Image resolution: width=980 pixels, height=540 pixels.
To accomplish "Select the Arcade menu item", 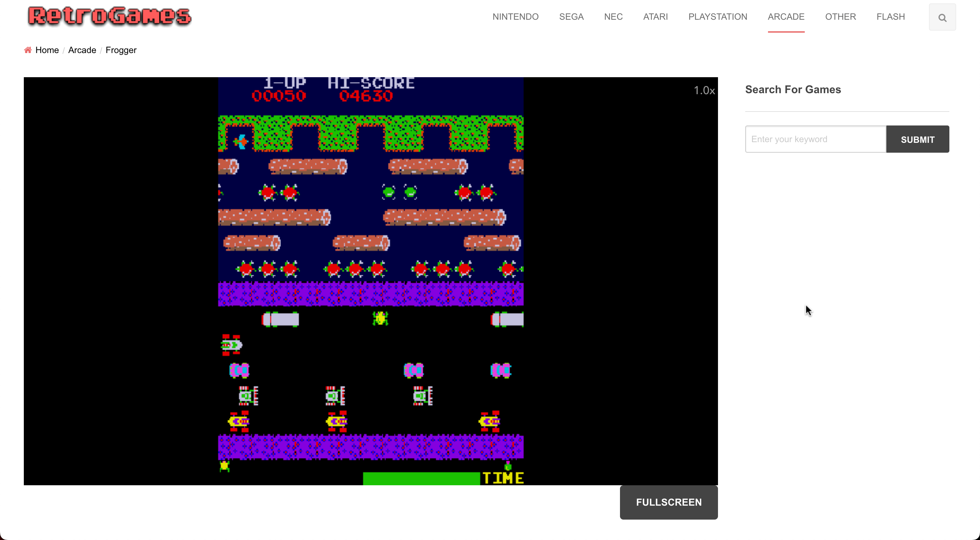I will [786, 17].
